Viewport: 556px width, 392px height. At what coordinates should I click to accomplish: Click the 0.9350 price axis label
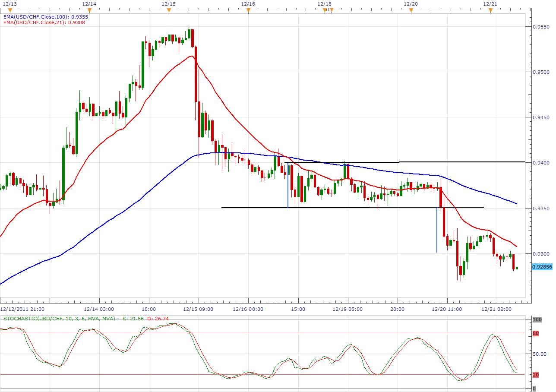pos(541,209)
